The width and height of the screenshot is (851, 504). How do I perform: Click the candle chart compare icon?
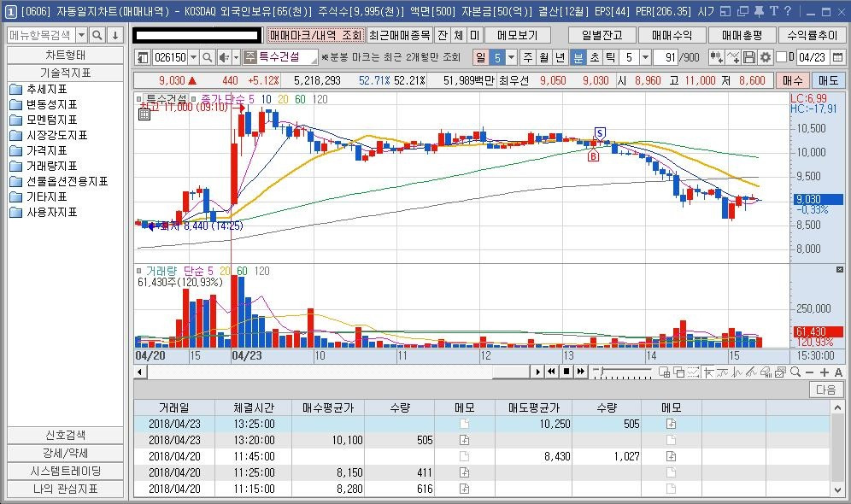click(716, 57)
